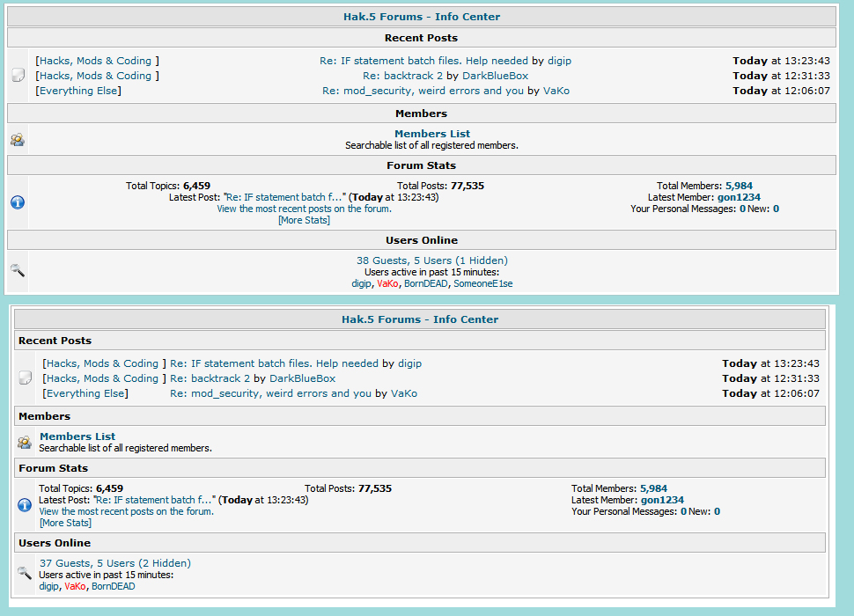The width and height of the screenshot is (854, 616).
Task: Open New messages count in lower panel
Action: (x=718, y=511)
